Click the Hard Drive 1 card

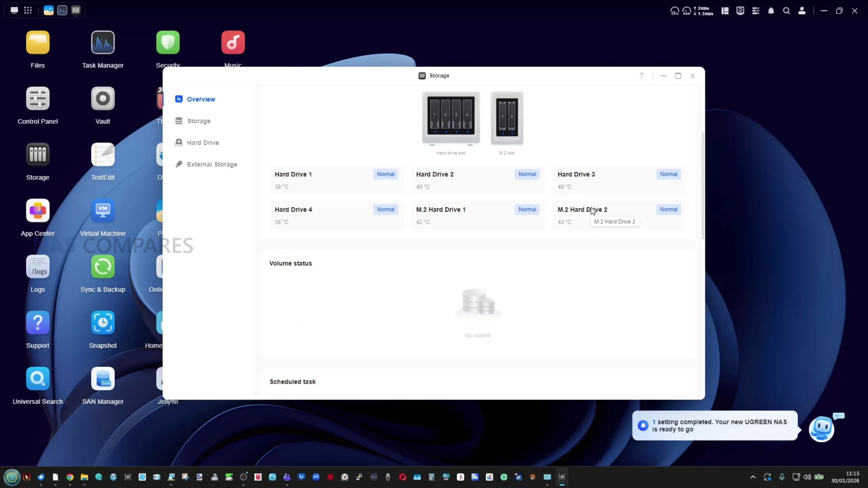pyautogui.click(x=336, y=180)
